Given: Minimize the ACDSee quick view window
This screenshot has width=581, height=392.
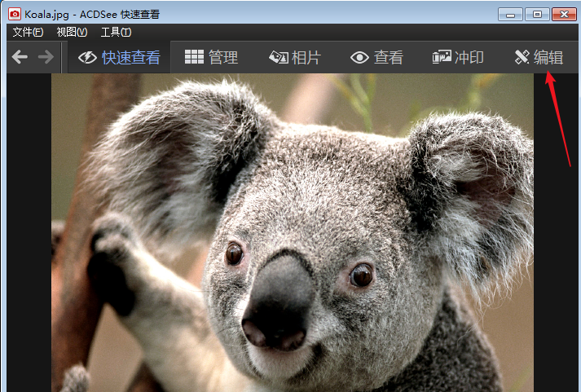Looking at the screenshot, I should [510, 14].
